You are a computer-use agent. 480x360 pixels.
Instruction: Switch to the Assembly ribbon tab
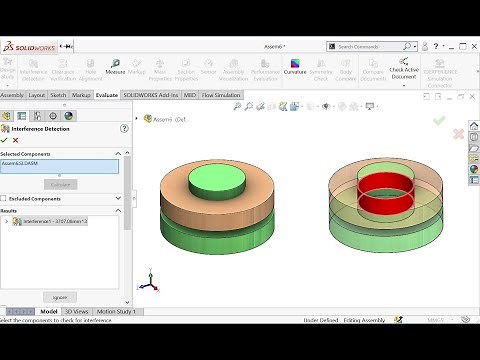click(x=12, y=95)
